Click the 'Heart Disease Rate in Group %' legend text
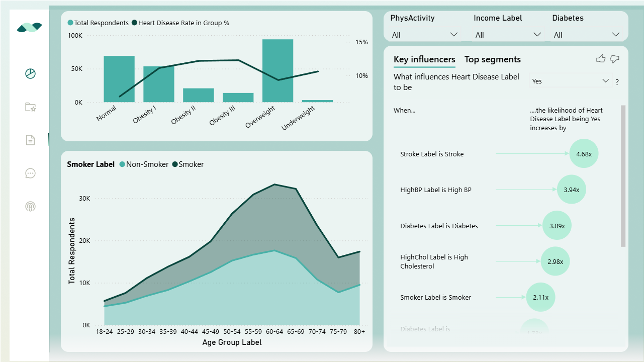The image size is (644, 362). [x=184, y=23]
